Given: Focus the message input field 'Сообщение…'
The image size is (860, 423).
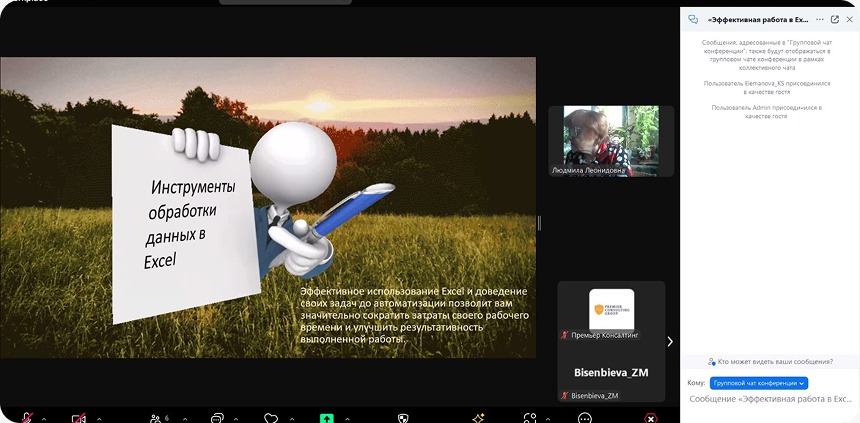Looking at the screenshot, I should click(770, 399).
